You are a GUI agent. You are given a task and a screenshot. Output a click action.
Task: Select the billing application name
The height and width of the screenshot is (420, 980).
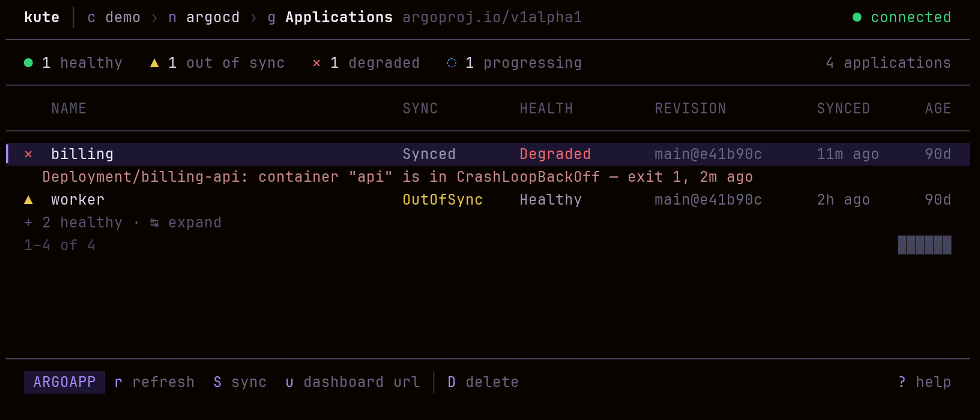coord(82,154)
